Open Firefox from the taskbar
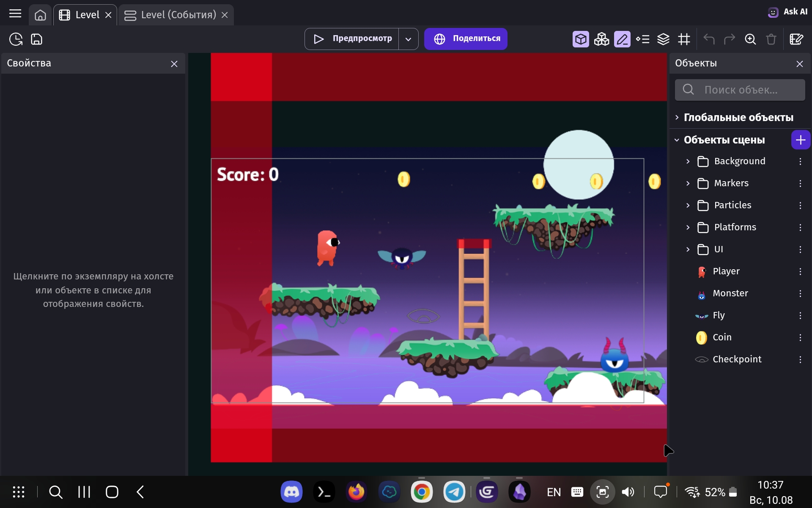 (356, 491)
